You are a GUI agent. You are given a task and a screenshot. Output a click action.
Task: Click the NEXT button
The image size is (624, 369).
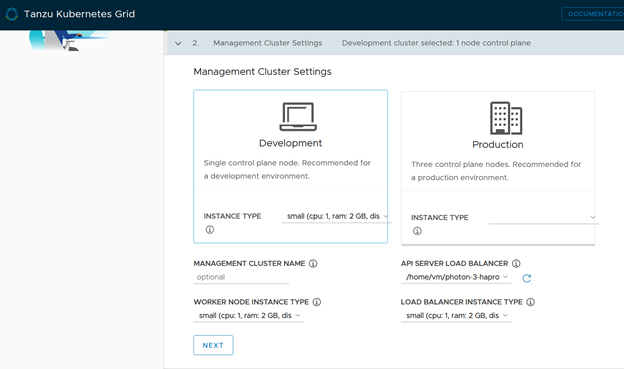pos(213,345)
